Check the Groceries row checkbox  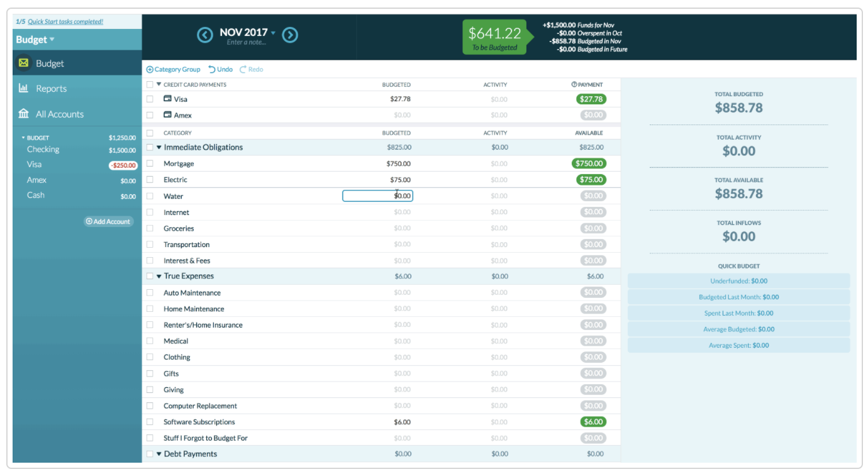coord(150,228)
